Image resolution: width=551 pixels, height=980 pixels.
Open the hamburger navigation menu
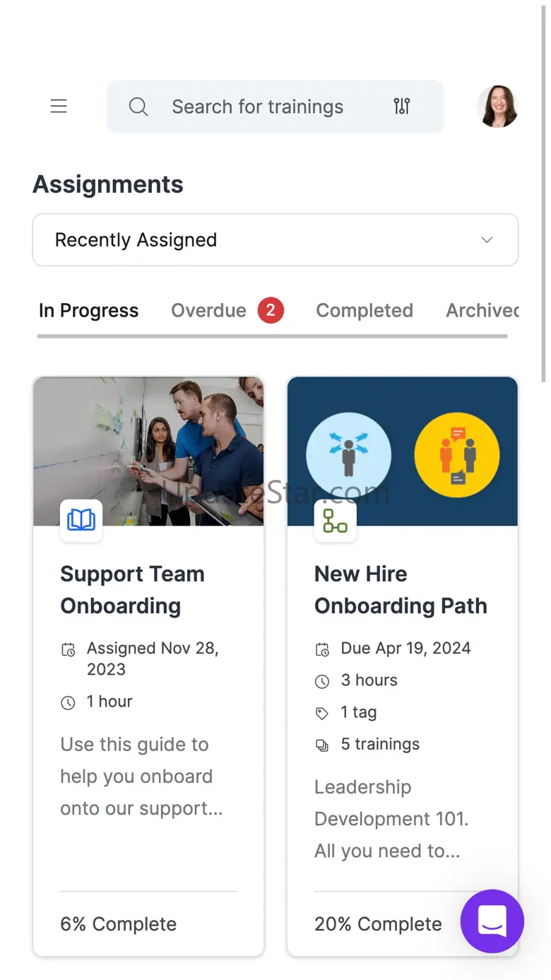tap(59, 107)
